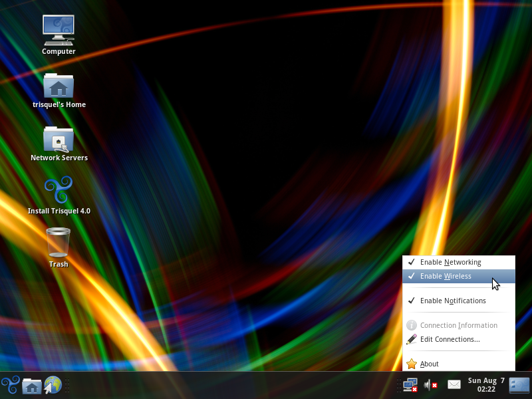The image size is (532, 399).
Task: Click the network manager tray icon
Action: (410, 385)
